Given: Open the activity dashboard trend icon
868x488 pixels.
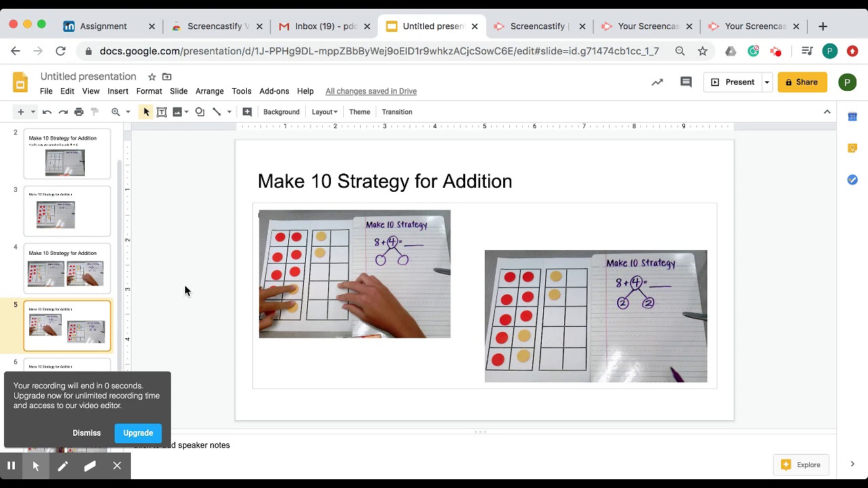Looking at the screenshot, I should (x=657, y=82).
